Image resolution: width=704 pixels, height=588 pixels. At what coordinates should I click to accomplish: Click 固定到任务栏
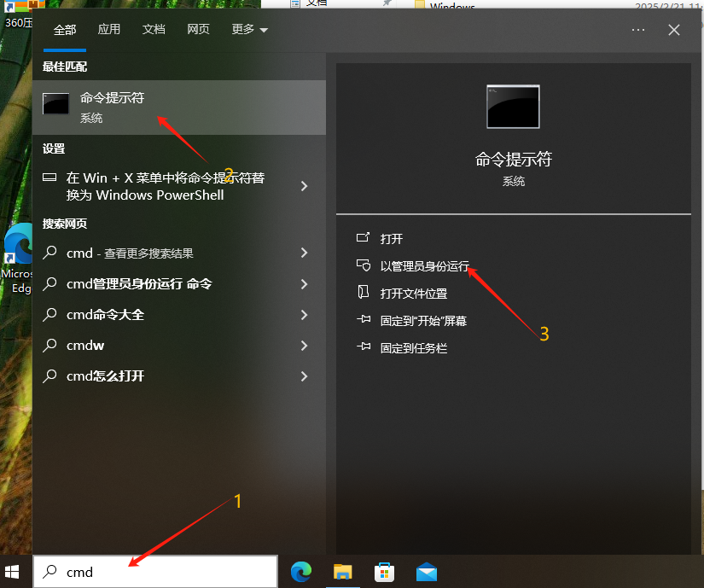[x=414, y=348]
